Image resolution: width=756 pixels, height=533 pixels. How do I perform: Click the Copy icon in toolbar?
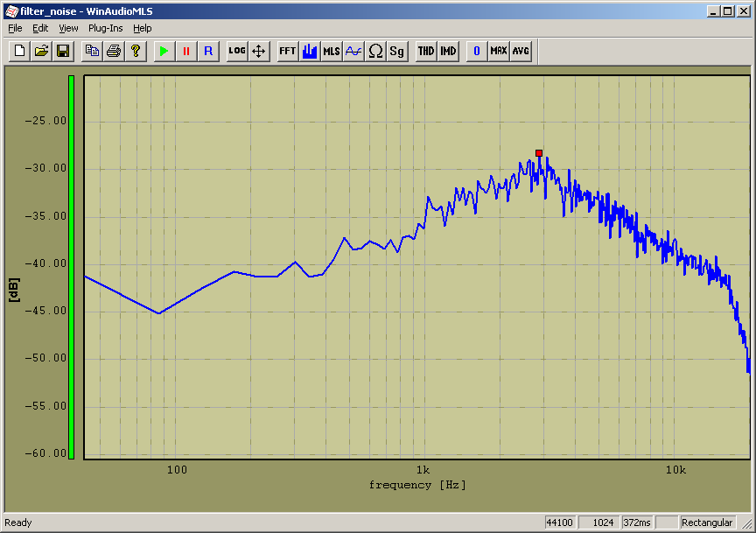pyautogui.click(x=91, y=51)
